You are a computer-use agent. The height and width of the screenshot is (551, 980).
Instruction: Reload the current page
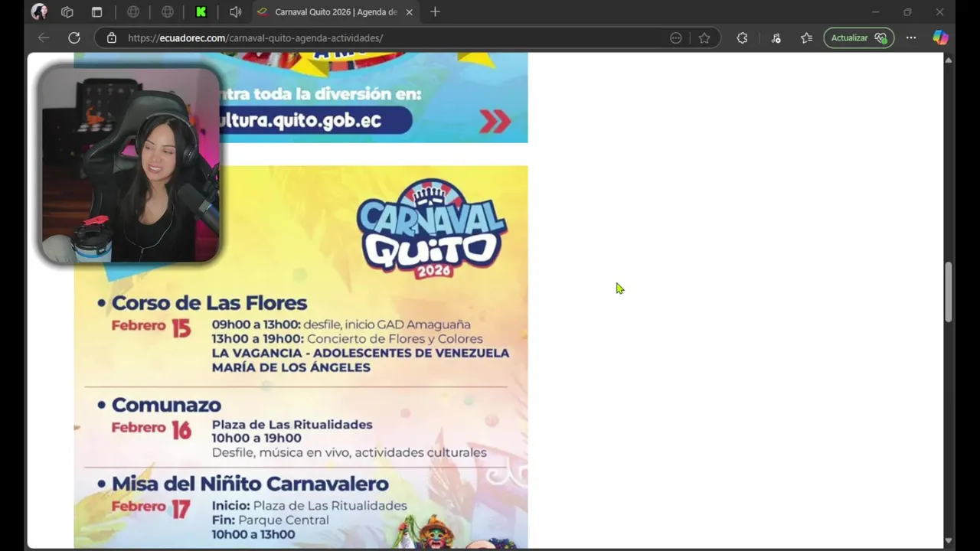click(74, 37)
